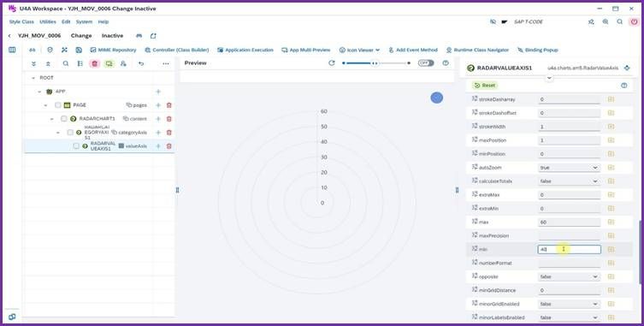This screenshot has height=326, width=644.
Task: Click the icon right of u4a.charts.am5.RadarValueAxis
Action: (626, 68)
